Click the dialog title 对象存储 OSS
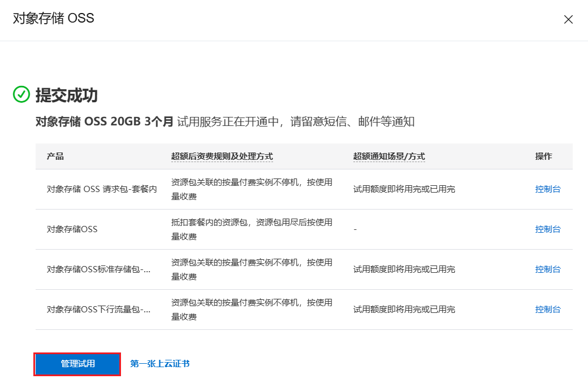588x392 pixels. pos(53,19)
